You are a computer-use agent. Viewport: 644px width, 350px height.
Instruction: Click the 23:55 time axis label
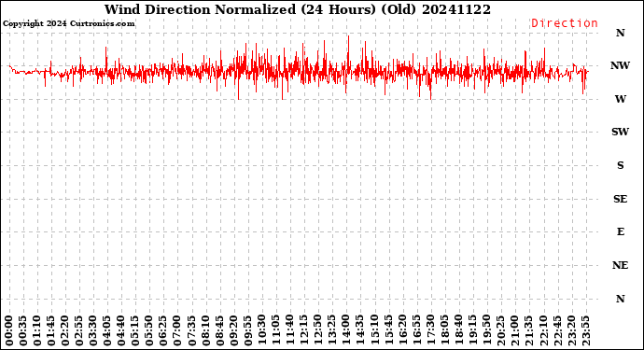pyautogui.click(x=585, y=331)
